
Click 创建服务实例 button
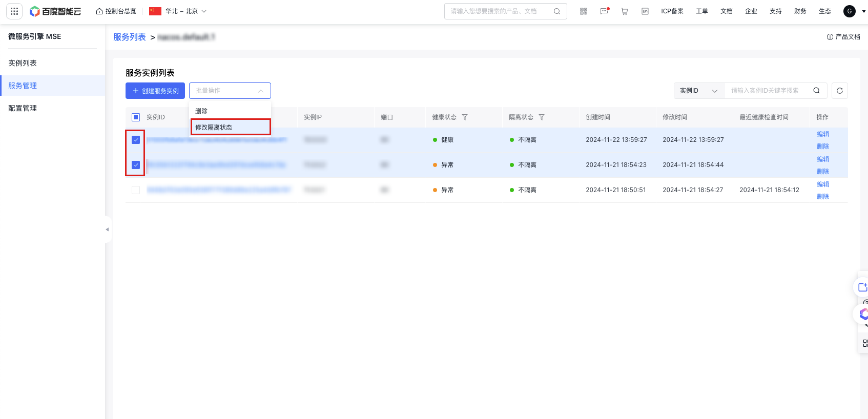[155, 91]
